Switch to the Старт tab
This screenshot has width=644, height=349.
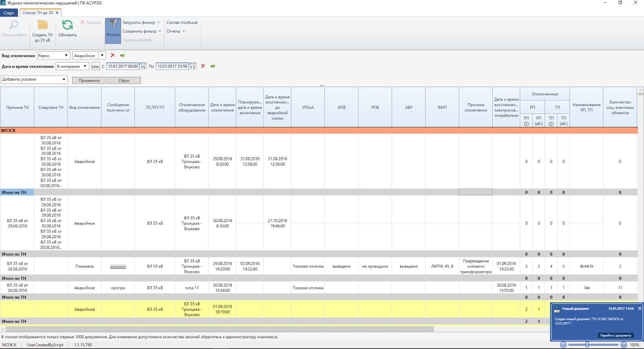tap(9, 13)
